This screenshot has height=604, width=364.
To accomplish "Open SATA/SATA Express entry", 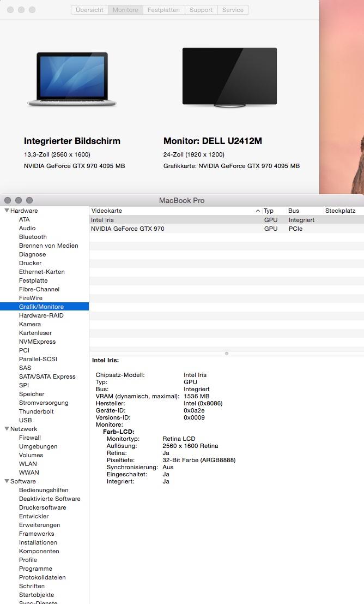I will click(47, 376).
